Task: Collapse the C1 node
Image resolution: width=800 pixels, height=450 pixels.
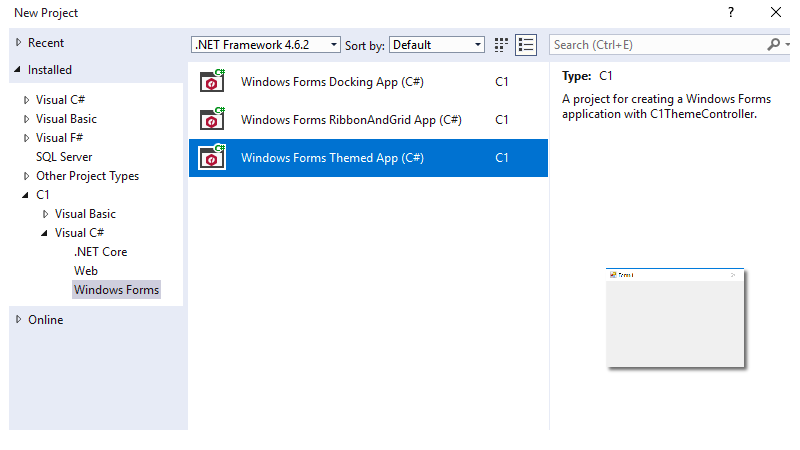Action: pyautogui.click(x=26, y=194)
